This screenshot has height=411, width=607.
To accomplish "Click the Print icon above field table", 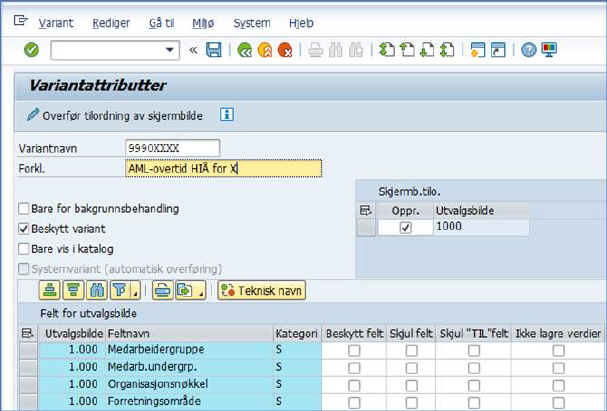I will (x=162, y=290).
